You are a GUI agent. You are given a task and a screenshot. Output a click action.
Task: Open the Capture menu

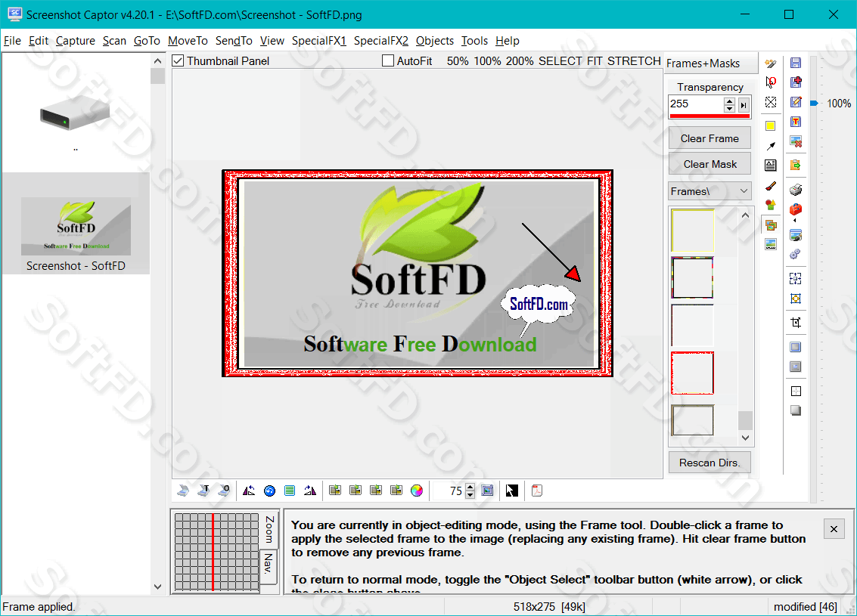point(76,41)
